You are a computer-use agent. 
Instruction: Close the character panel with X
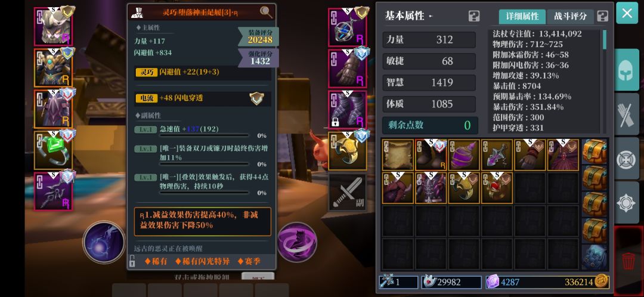coord(627,13)
